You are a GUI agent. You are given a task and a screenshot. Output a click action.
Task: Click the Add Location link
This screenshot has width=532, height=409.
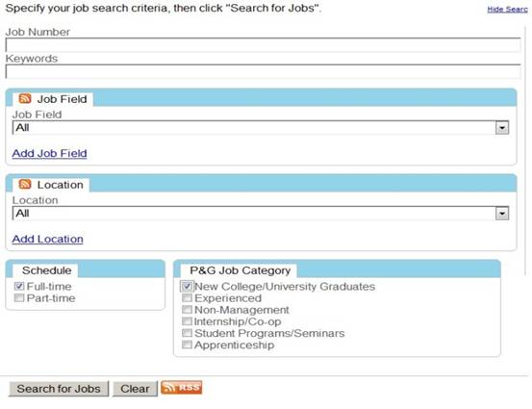(47, 240)
